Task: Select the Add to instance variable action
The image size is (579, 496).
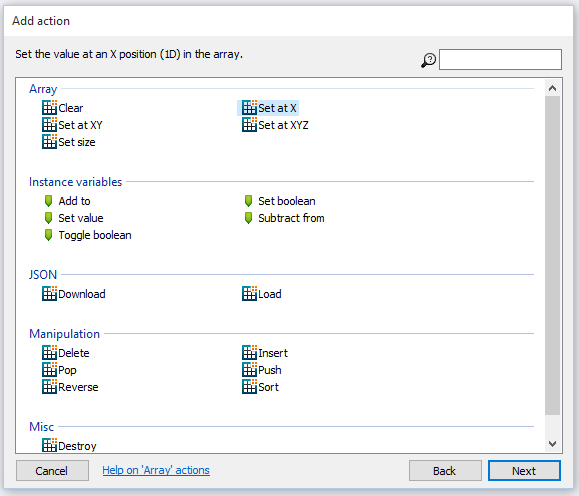Action: pos(67,201)
